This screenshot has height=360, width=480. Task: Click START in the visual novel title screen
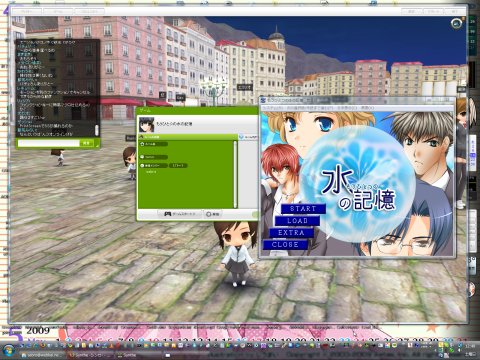[303, 209]
